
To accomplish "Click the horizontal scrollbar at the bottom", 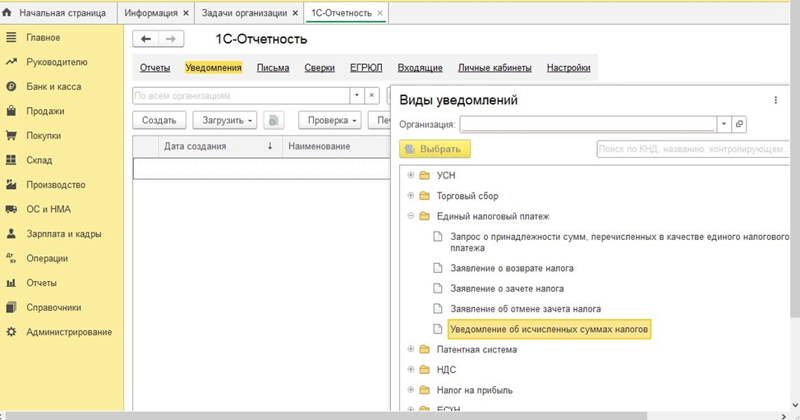I will tap(327, 416).
